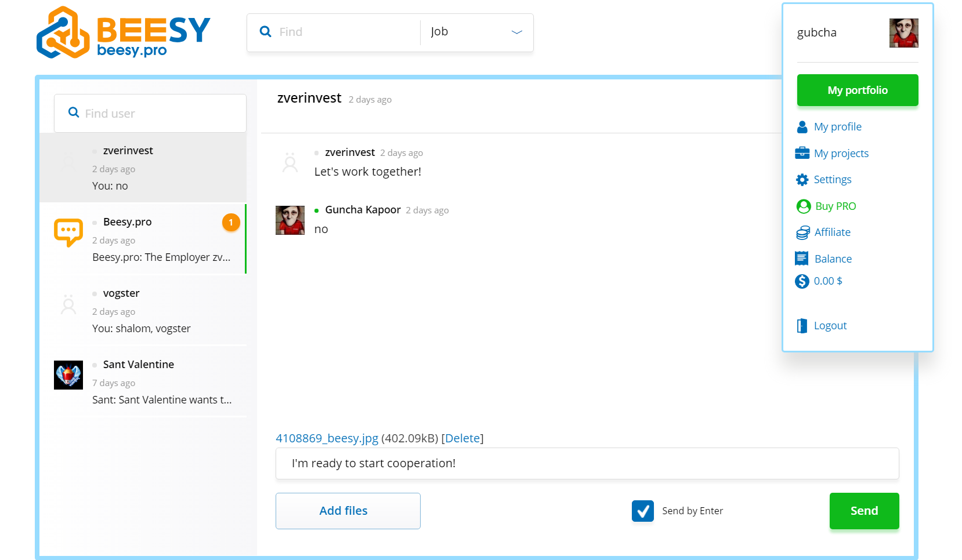This screenshot has width=962, height=560.
Task: Click the Balance receipt icon
Action: tap(802, 259)
